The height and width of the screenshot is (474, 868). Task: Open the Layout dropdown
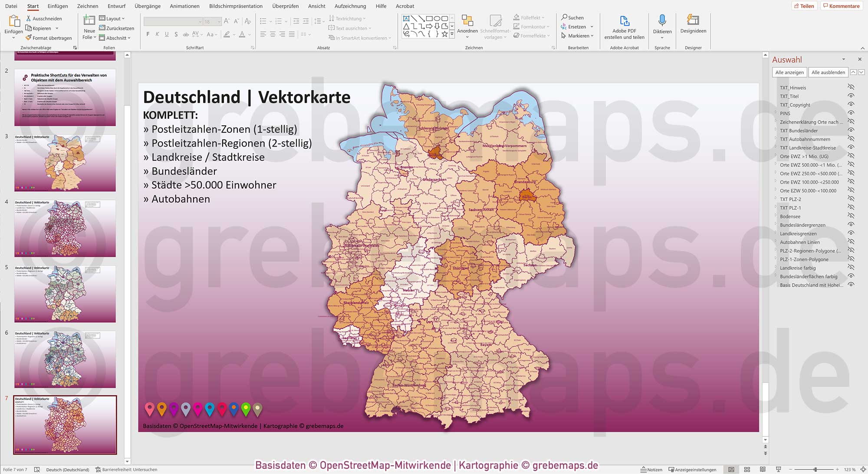[112, 18]
